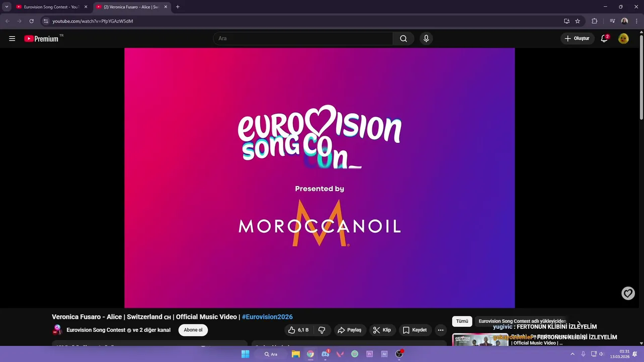Open the three-dot more actions menu
This screenshot has height=362, width=644.
click(441, 330)
